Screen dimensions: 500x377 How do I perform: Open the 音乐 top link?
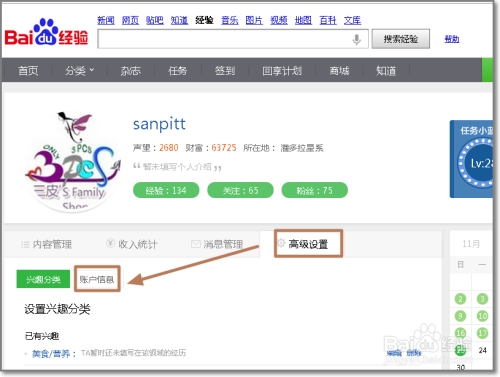tap(230, 20)
